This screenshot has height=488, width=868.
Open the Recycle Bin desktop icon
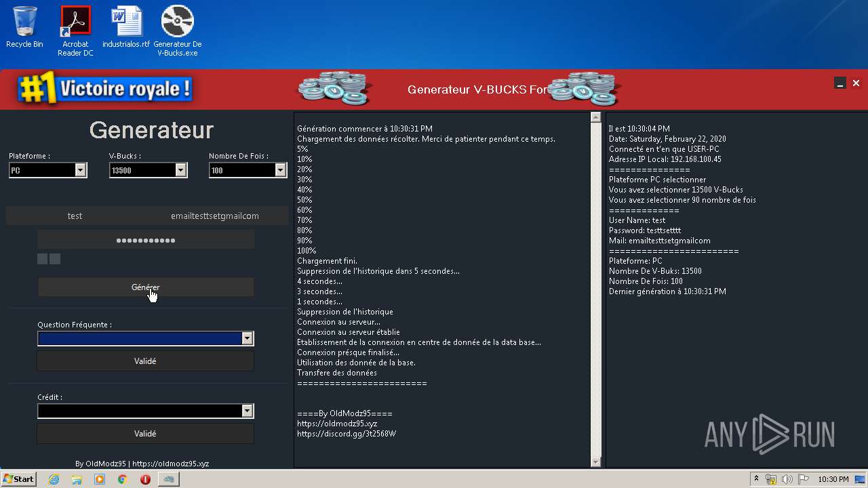[x=24, y=27]
